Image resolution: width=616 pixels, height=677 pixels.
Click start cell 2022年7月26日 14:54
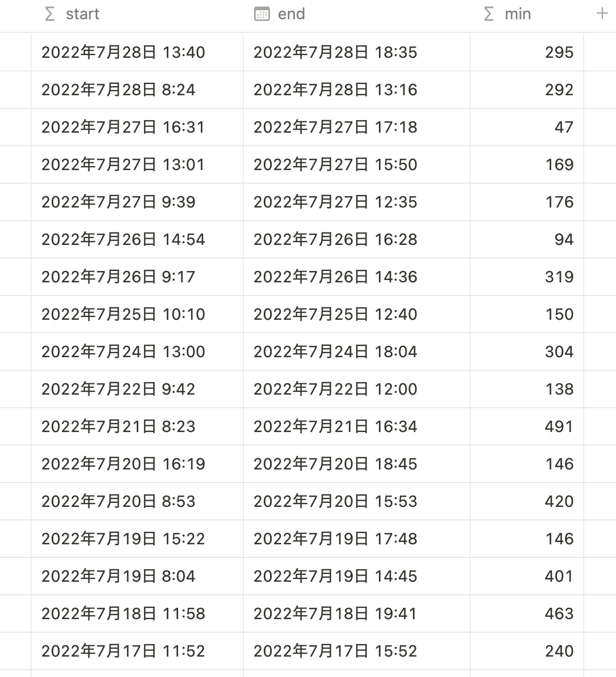click(137, 239)
